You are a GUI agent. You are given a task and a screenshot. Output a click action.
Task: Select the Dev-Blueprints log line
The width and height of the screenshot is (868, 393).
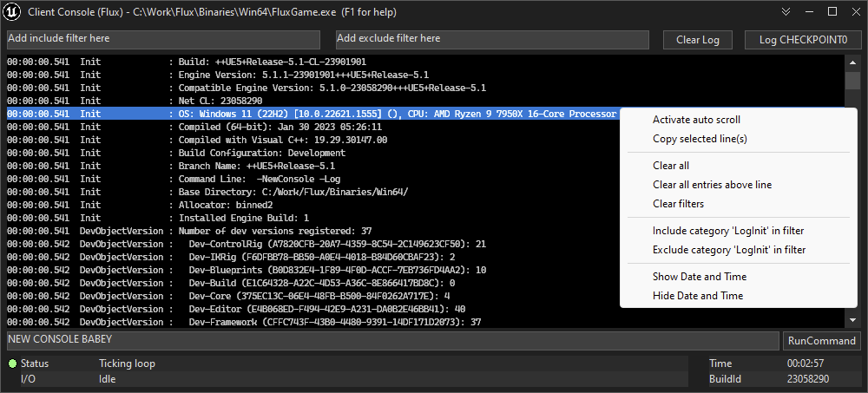point(313,270)
